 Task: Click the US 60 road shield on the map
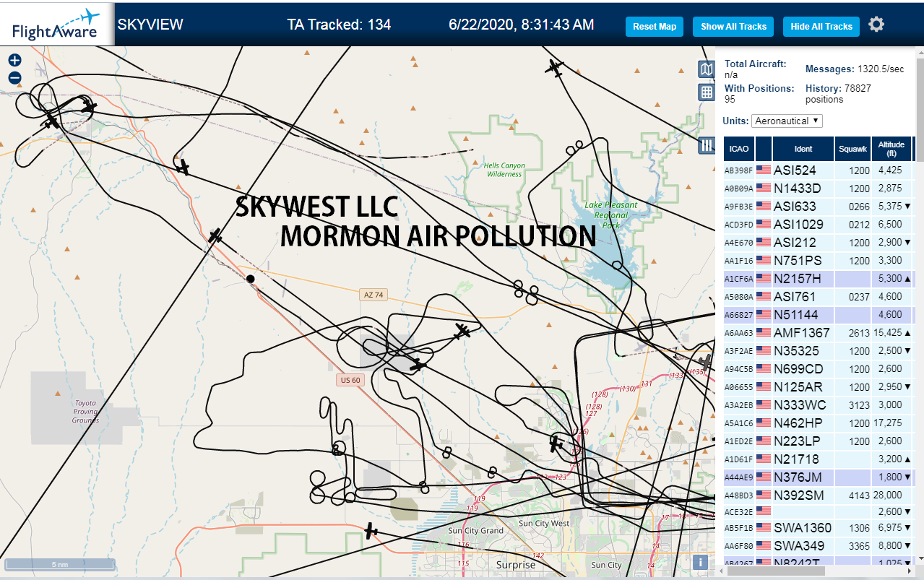349,380
